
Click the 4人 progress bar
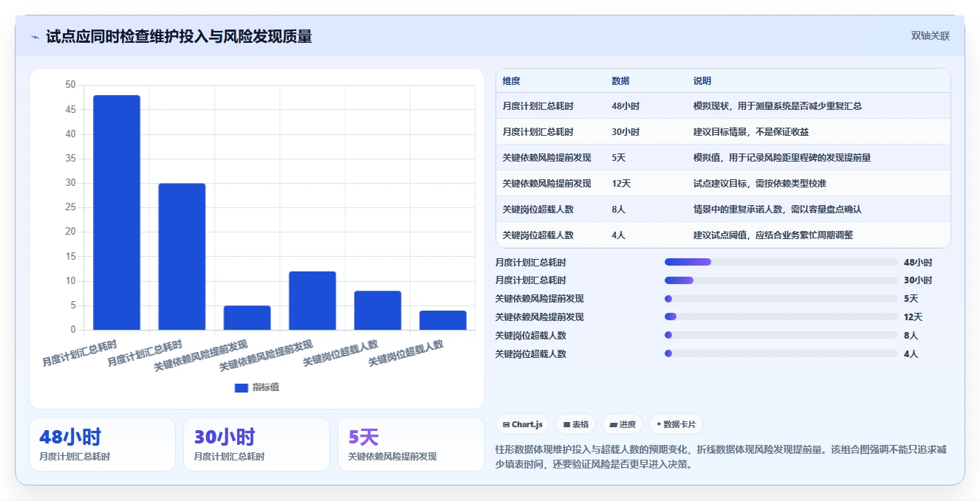[x=781, y=353]
